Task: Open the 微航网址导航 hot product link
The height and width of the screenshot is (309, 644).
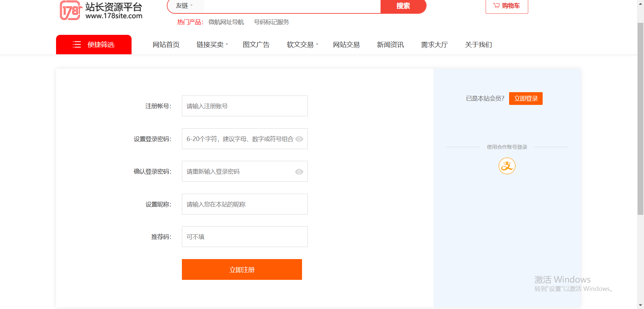Action: 226,22
